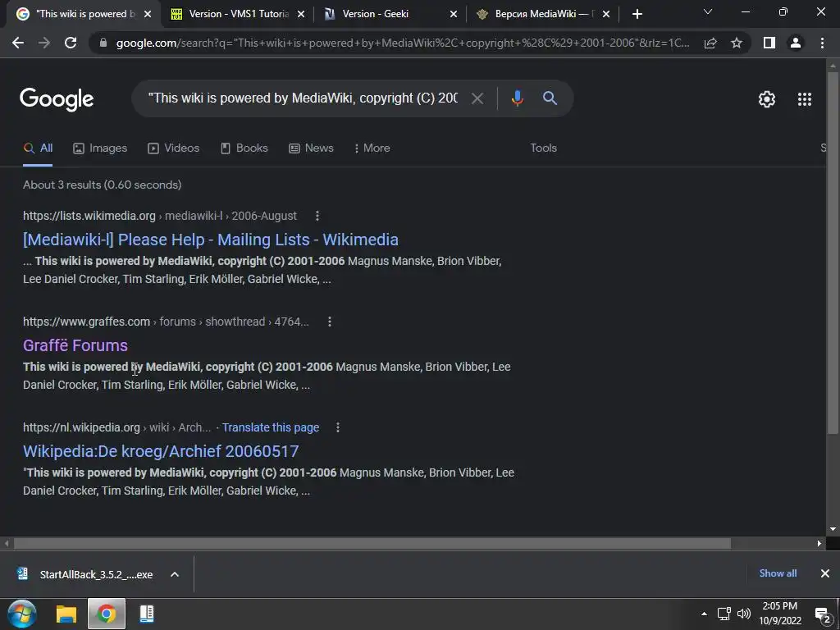Click Translate this page link
The width and height of the screenshot is (840, 630).
271,427
